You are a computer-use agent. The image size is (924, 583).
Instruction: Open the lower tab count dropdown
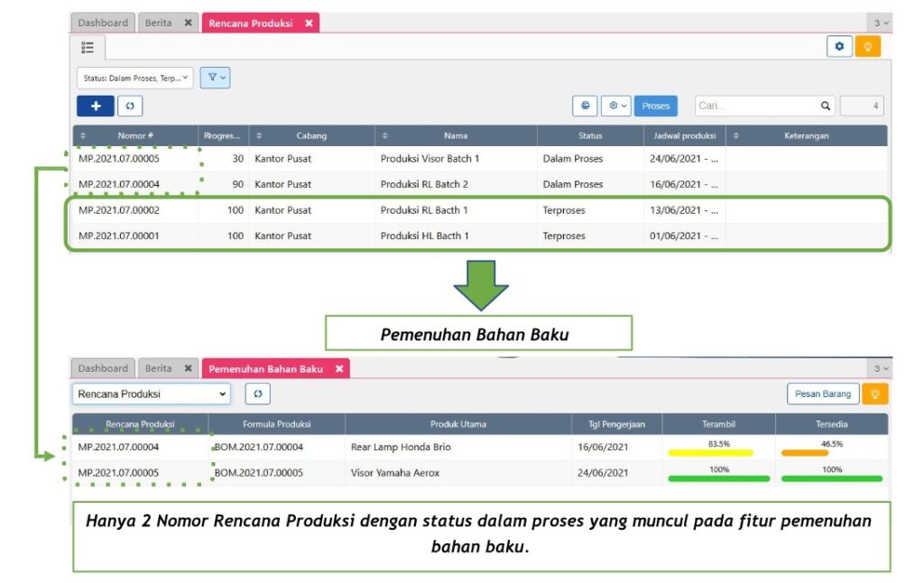[881, 368]
